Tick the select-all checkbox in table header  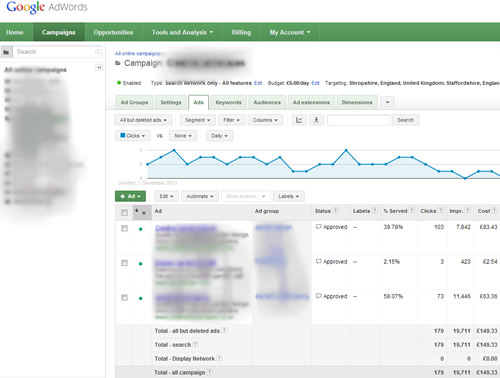[x=124, y=212]
